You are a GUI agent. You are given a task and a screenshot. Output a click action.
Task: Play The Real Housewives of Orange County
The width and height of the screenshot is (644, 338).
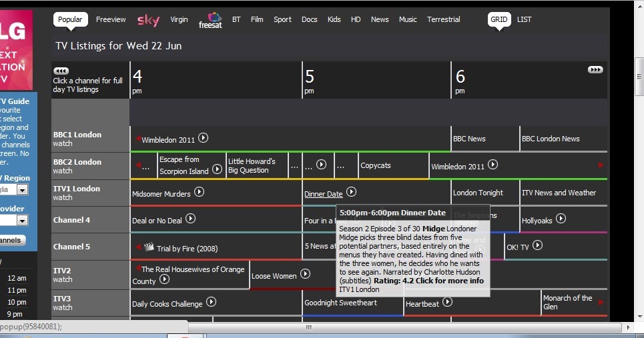[164, 280]
